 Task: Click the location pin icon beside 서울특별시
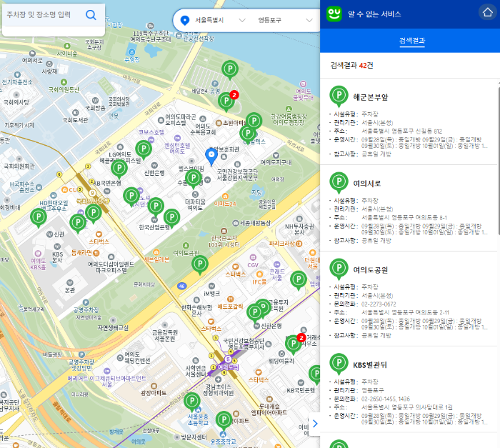pyautogui.click(x=184, y=20)
